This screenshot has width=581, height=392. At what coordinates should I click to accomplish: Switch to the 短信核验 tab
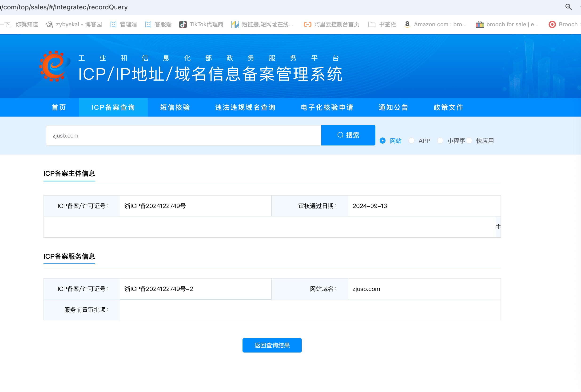tap(175, 107)
